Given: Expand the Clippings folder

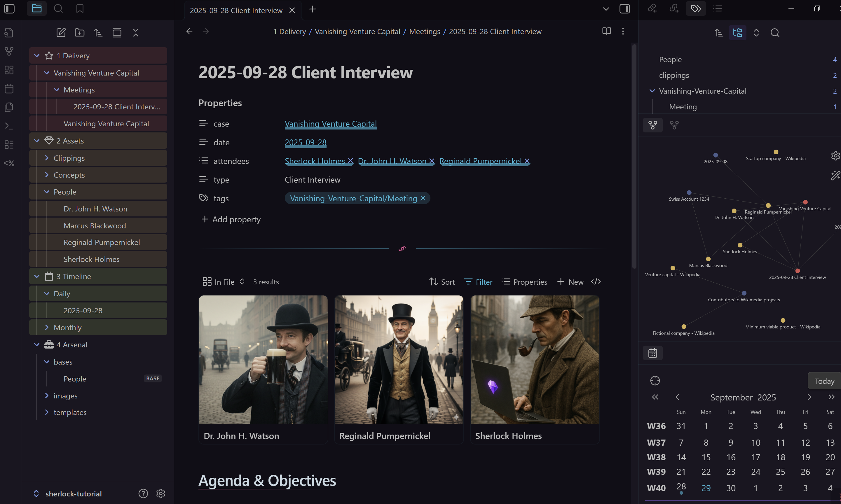Looking at the screenshot, I should pyautogui.click(x=47, y=157).
